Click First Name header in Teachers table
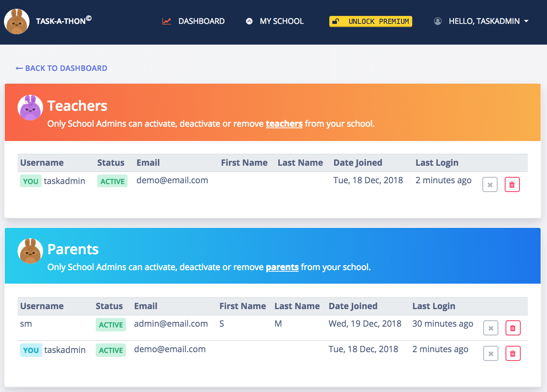Screen dimensions: 547x392 (244, 163)
